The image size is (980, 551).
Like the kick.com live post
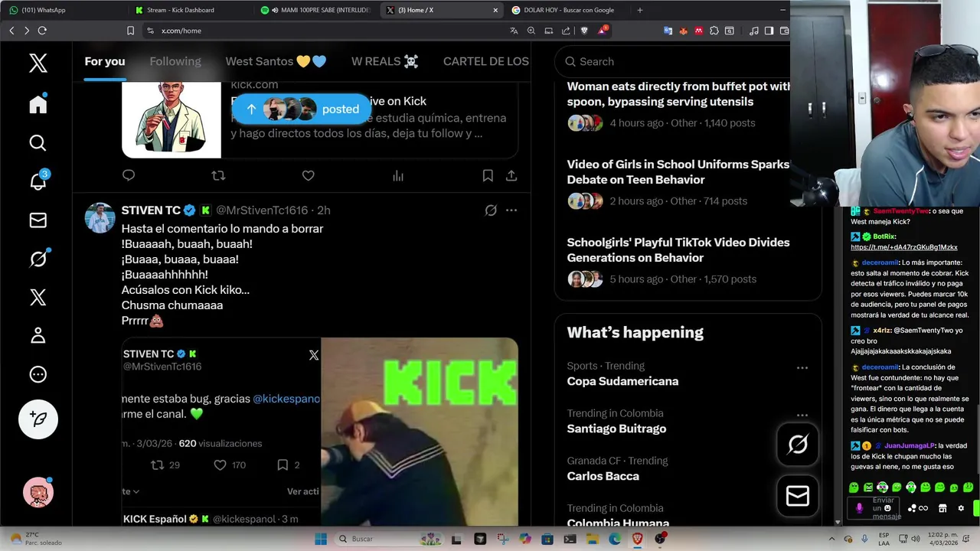point(308,175)
